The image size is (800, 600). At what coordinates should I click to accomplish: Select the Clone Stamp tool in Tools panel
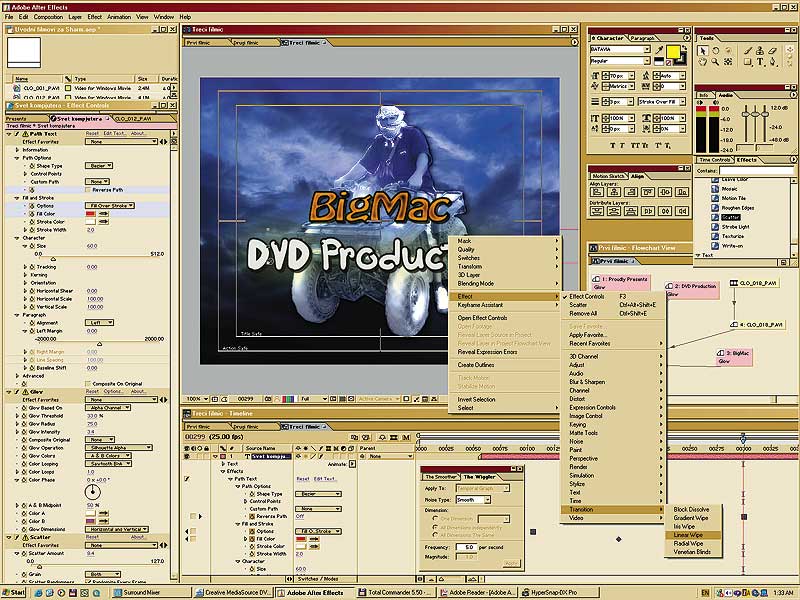(760, 50)
